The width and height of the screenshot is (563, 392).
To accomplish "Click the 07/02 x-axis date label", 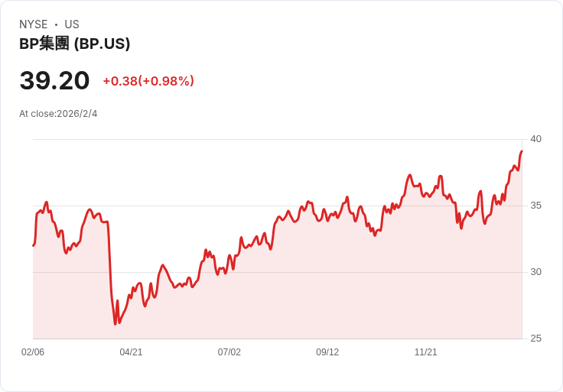I will click(229, 352).
